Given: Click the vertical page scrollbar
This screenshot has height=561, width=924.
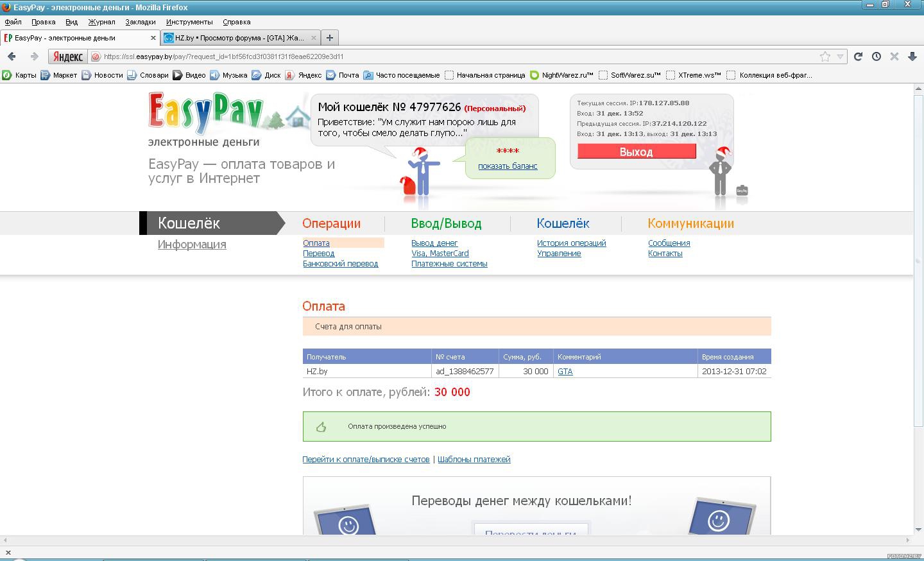Looking at the screenshot, I should tap(918, 260).
